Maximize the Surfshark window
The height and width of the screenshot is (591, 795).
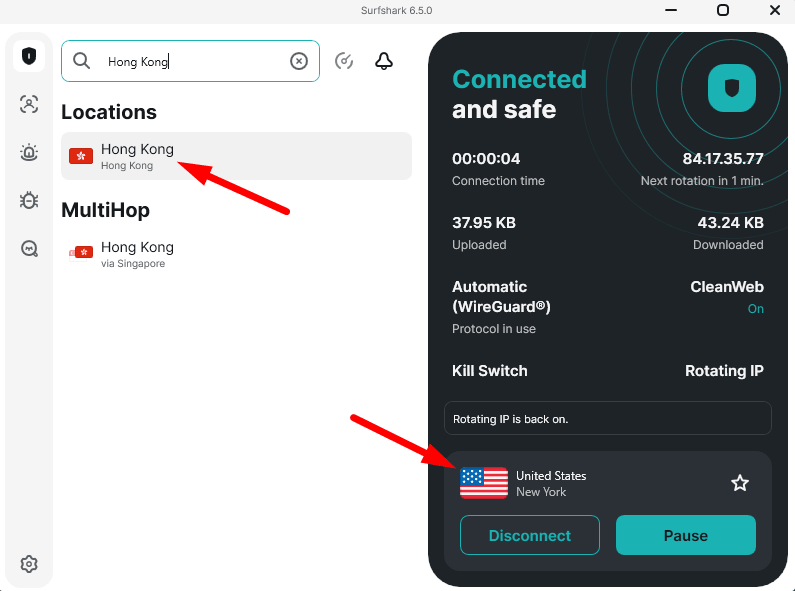(x=723, y=10)
